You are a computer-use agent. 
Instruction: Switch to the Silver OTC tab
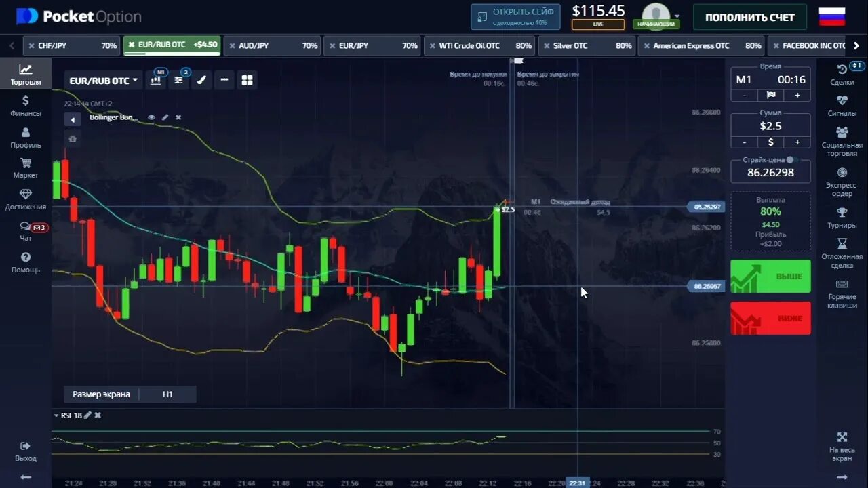point(587,45)
